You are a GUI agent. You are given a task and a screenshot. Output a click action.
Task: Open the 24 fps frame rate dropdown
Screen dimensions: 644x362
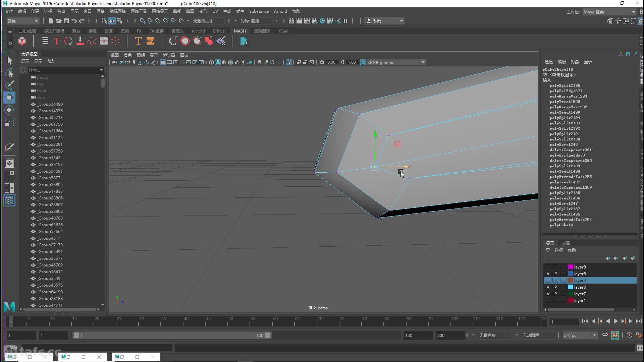point(580,335)
